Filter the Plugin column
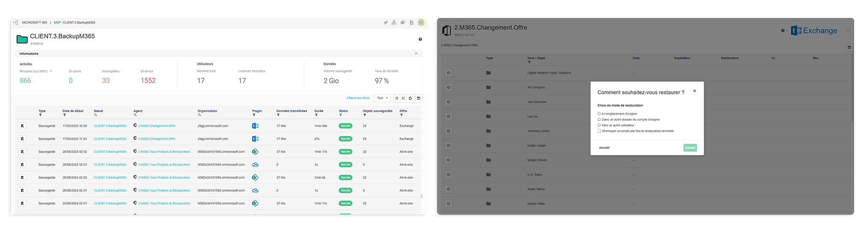 pos(254,115)
